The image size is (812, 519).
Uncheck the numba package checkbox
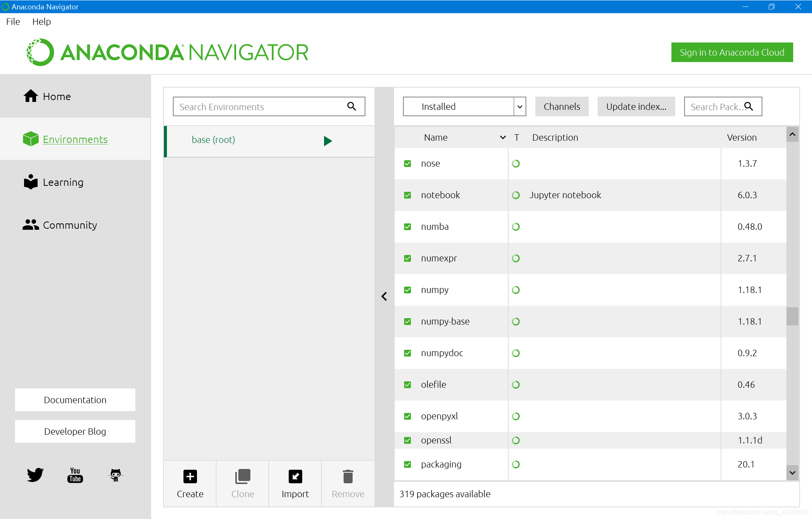[x=408, y=227]
